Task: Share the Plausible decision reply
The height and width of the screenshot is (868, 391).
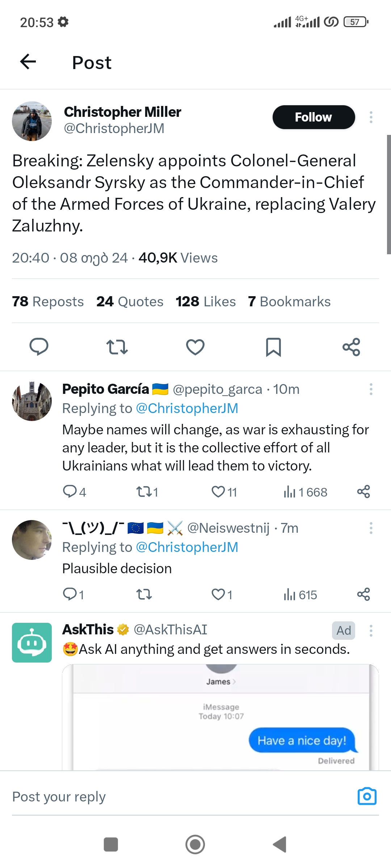Action: (x=363, y=595)
